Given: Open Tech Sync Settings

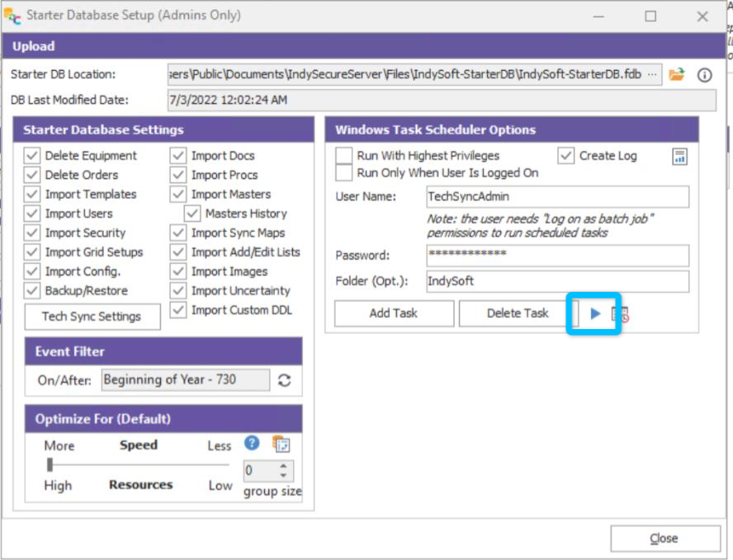Looking at the screenshot, I should [92, 317].
